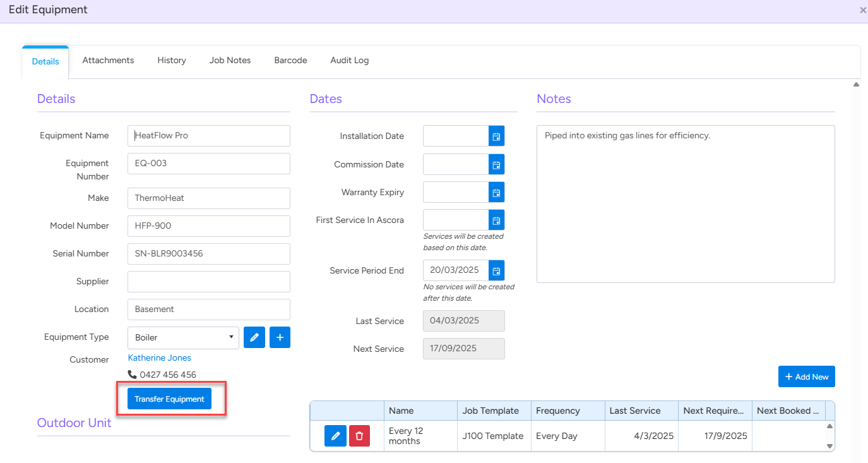Open the Commission Date calendar picker
This screenshot has height=463, width=868.
click(x=496, y=164)
